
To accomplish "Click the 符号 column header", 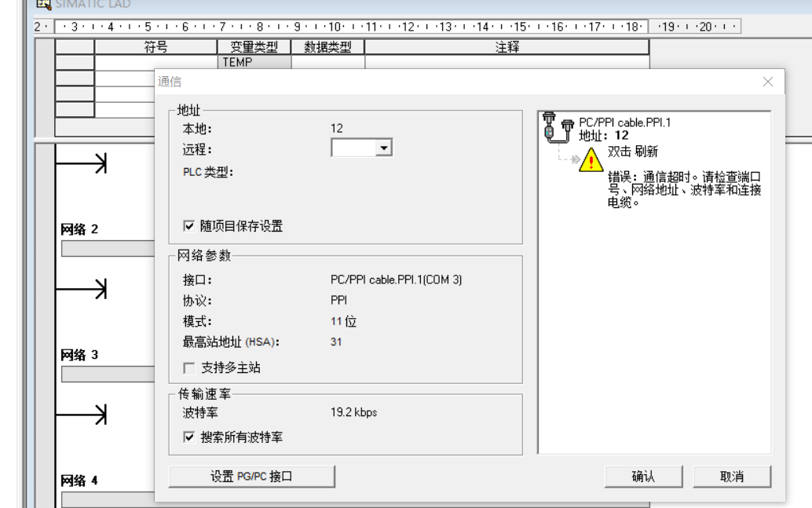I will click(155, 48).
